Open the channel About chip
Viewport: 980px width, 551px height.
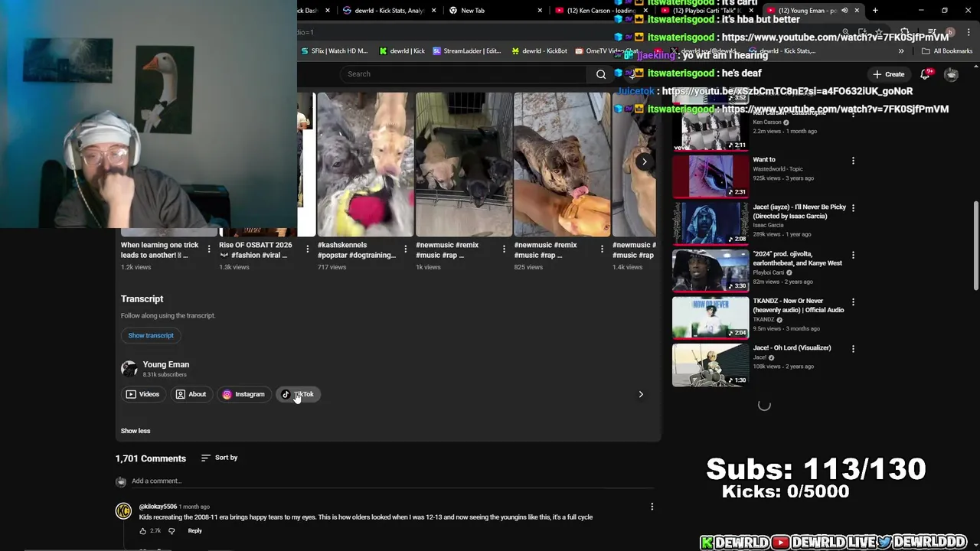tap(191, 394)
